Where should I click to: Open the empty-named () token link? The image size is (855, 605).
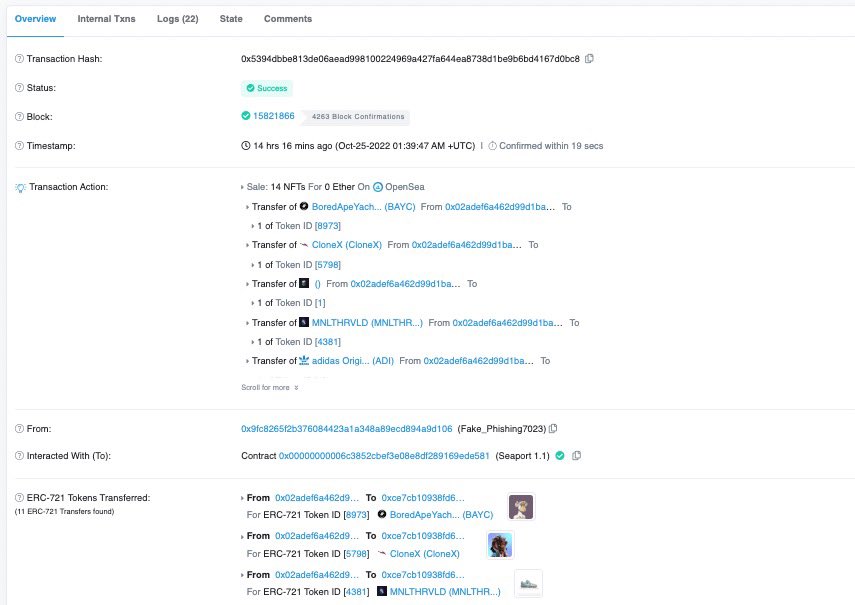click(x=317, y=284)
